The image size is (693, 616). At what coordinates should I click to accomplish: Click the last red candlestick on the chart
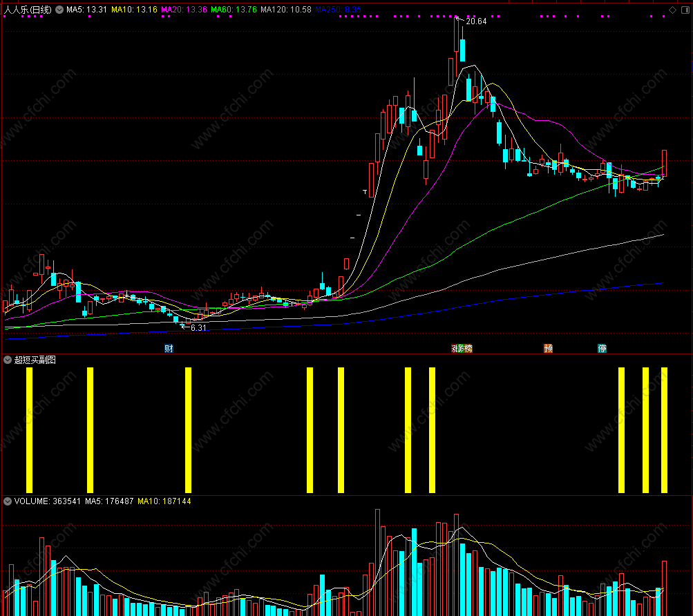(x=664, y=164)
